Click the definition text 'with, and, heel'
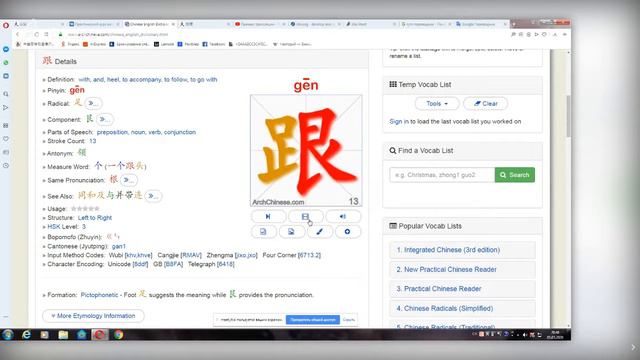This screenshot has width=640, height=360. (x=99, y=80)
